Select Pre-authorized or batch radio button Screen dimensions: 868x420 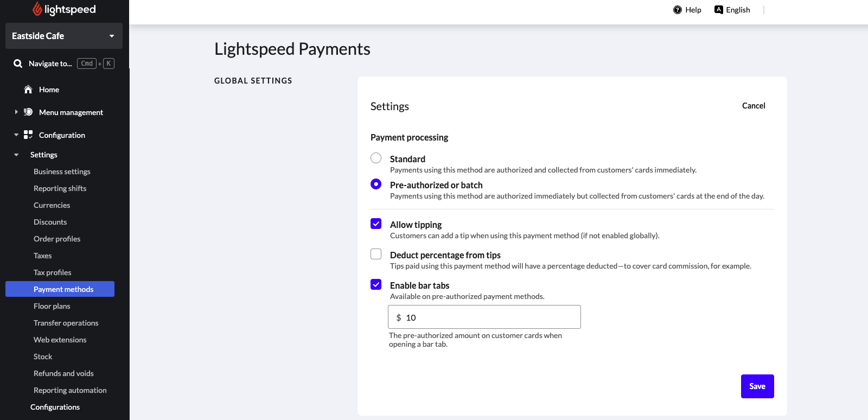376,184
